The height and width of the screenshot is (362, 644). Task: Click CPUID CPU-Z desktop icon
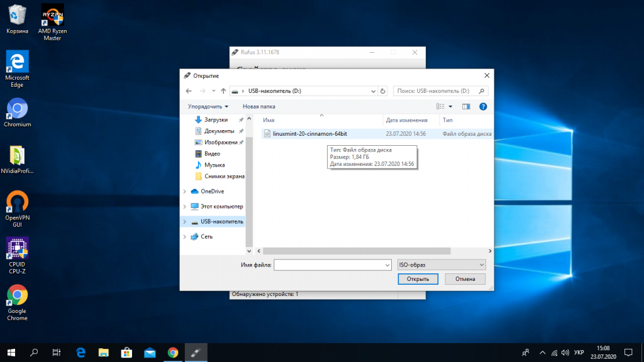coord(17,253)
